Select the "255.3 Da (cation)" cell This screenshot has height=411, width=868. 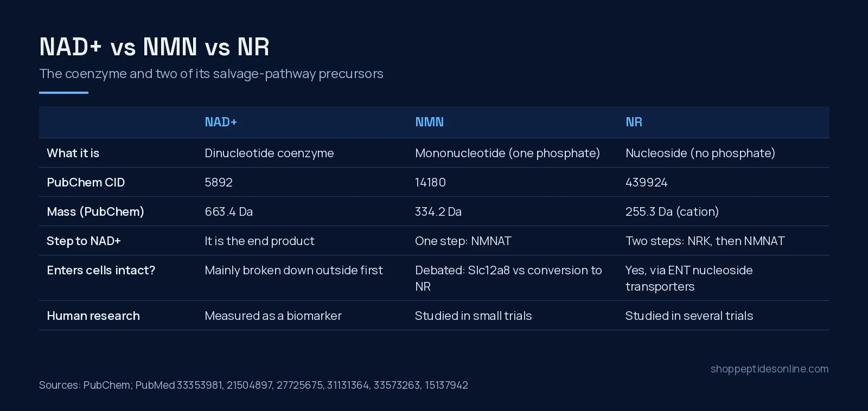(x=672, y=212)
